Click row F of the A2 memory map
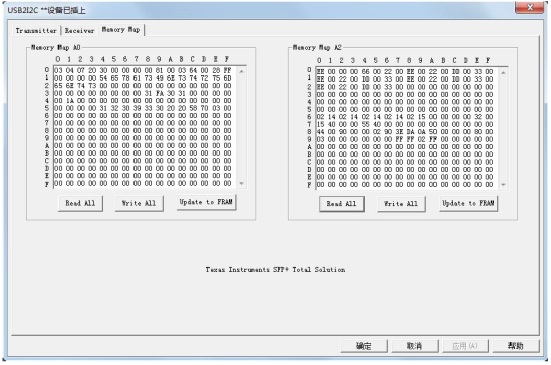The image size is (551, 365). pos(405,184)
